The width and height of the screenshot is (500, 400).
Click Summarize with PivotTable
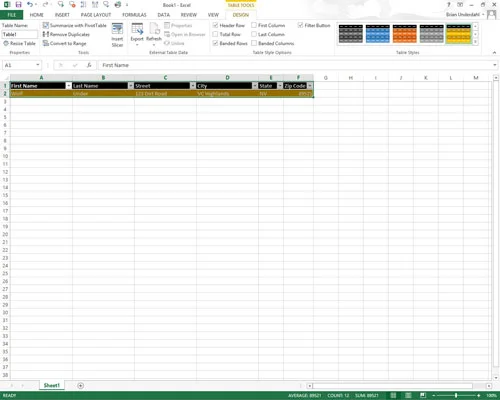pos(75,25)
